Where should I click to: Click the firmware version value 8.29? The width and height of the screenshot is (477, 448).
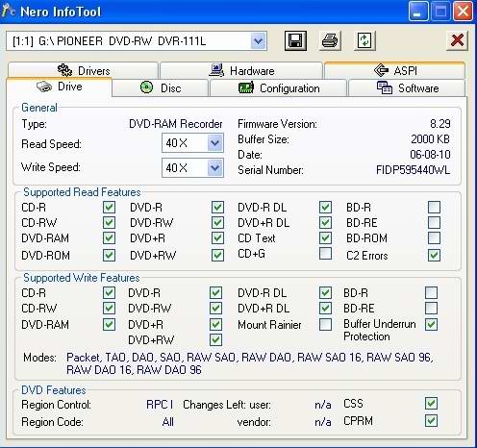pyautogui.click(x=440, y=124)
